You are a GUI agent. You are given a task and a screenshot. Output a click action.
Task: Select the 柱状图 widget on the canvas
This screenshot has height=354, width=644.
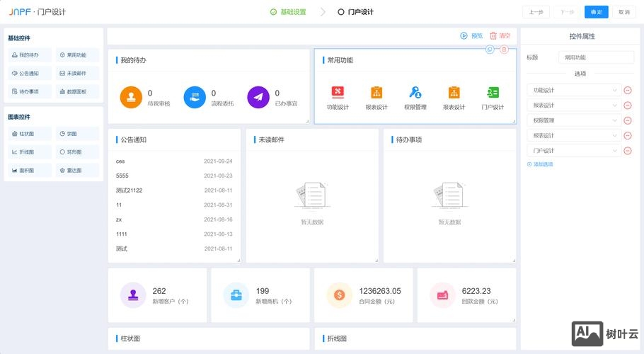click(x=209, y=339)
